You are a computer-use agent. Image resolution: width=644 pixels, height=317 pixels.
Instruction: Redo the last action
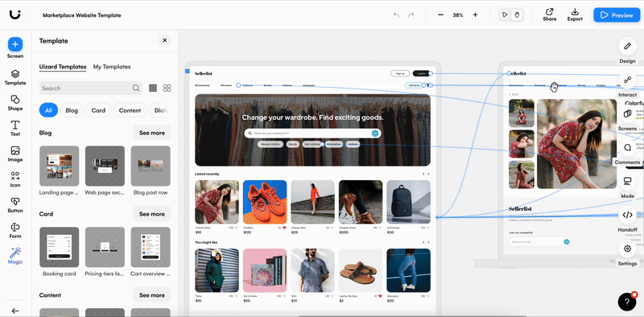click(x=411, y=14)
